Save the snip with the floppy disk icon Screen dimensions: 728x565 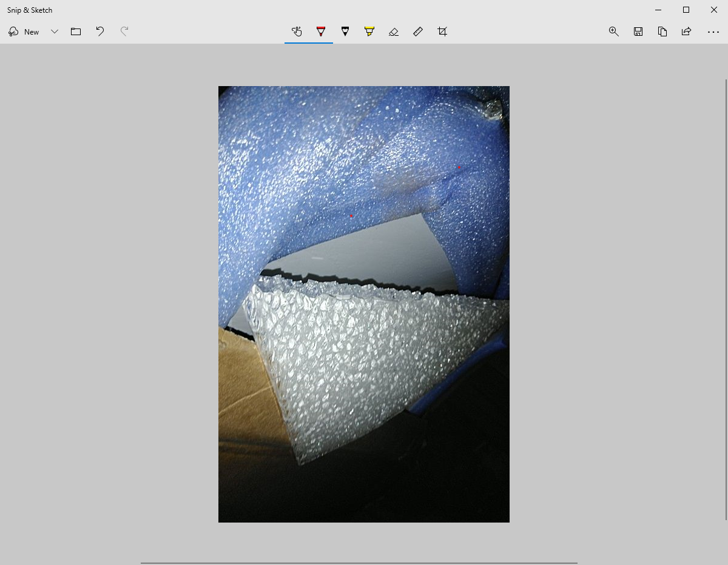[638, 32]
